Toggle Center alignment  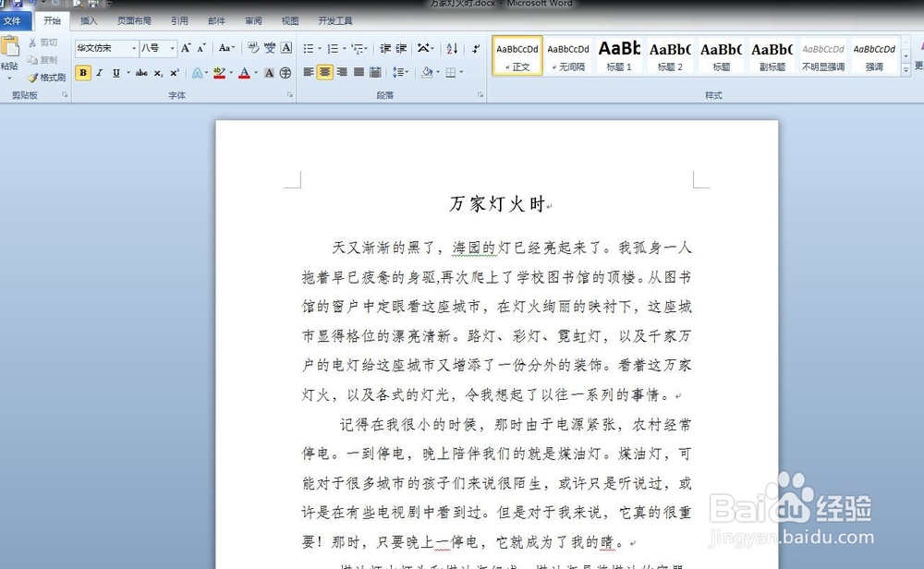tap(324, 72)
